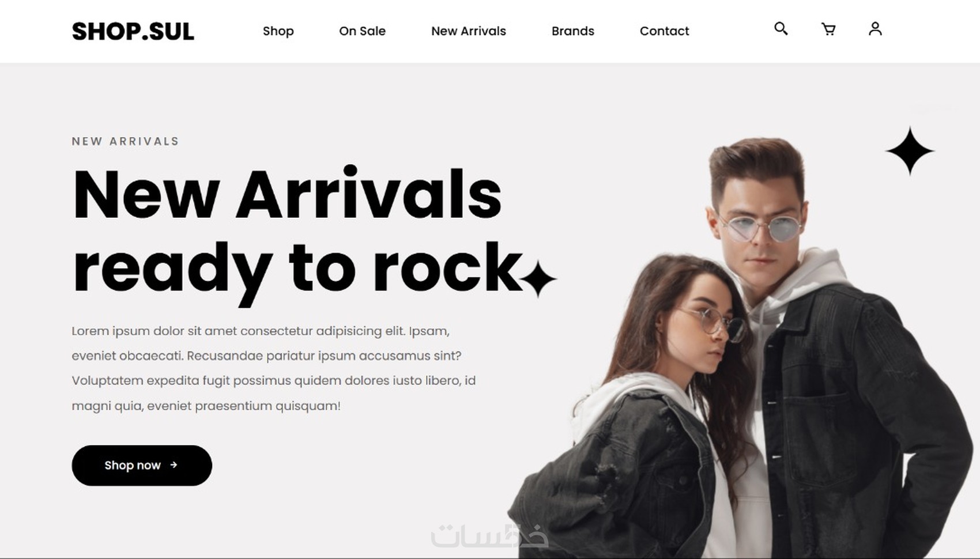Open the Shop menu item
The height and width of the screenshot is (559, 980).
(x=278, y=31)
